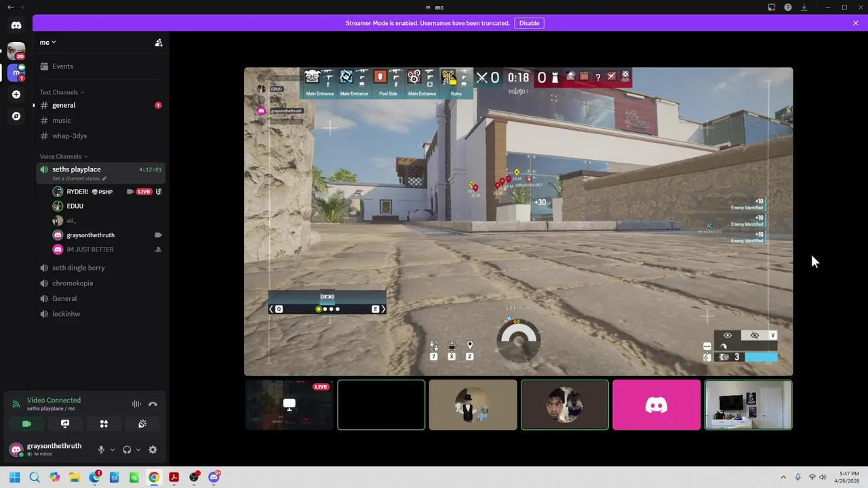The image size is (868, 488).
Task: Select webcam tile showing a room
Action: (748, 405)
